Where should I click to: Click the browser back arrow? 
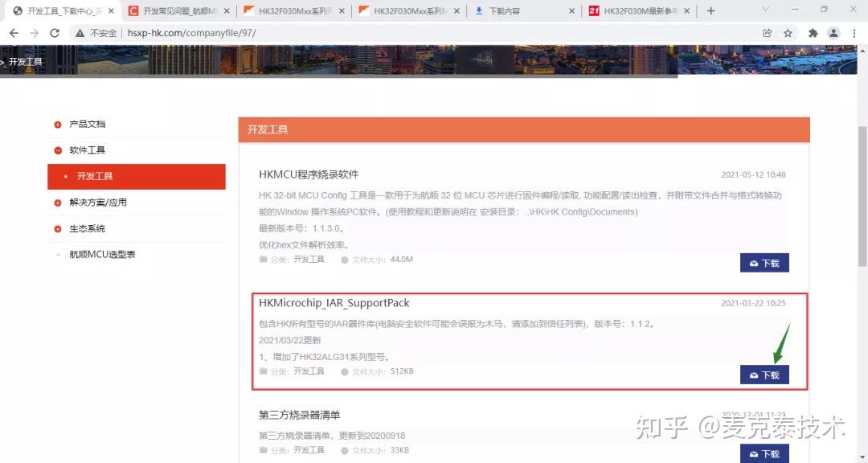pyautogui.click(x=14, y=33)
